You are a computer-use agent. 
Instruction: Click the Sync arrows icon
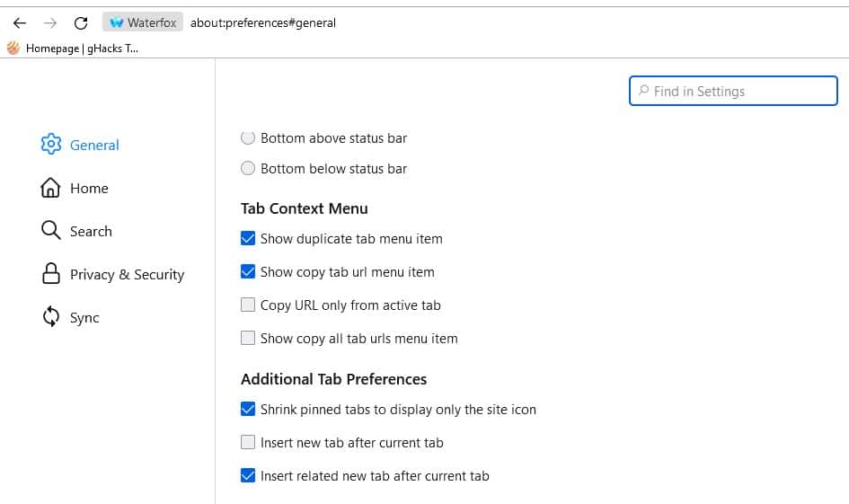(x=51, y=317)
